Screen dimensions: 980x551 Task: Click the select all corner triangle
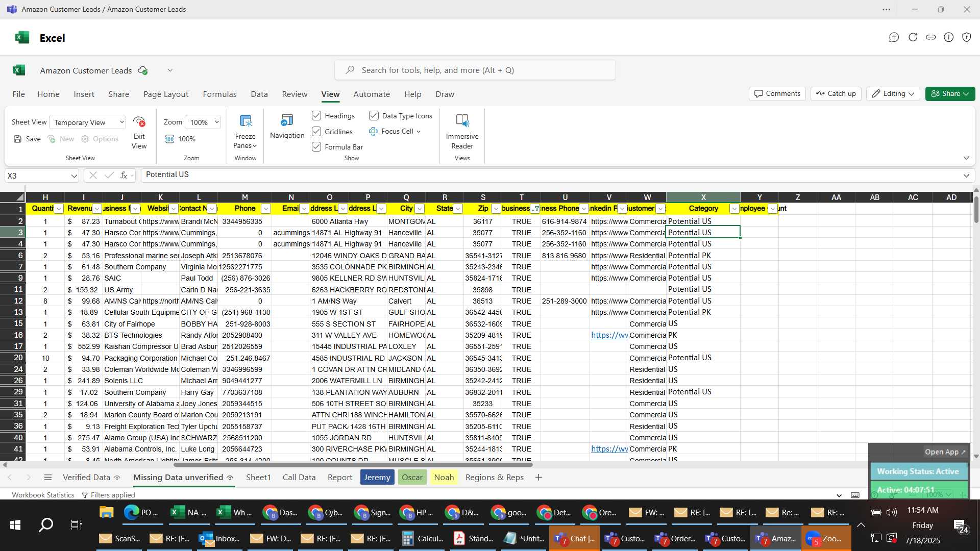click(20, 197)
